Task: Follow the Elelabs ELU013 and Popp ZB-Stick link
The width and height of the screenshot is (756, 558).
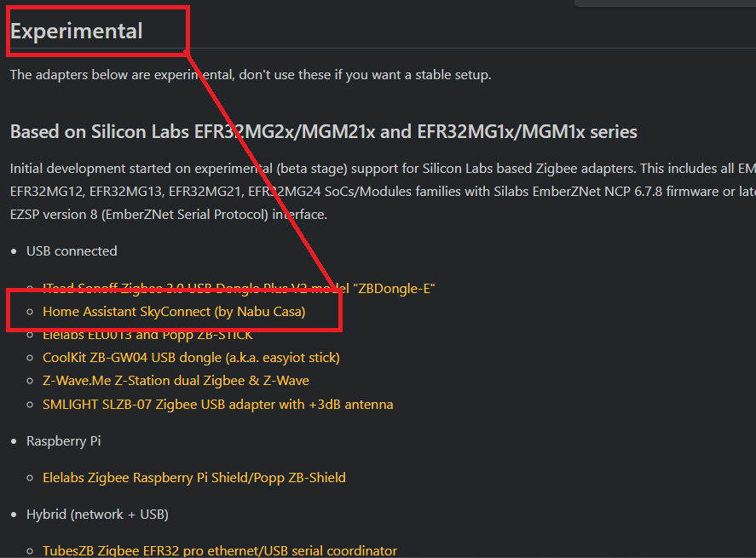Action: pos(147,335)
